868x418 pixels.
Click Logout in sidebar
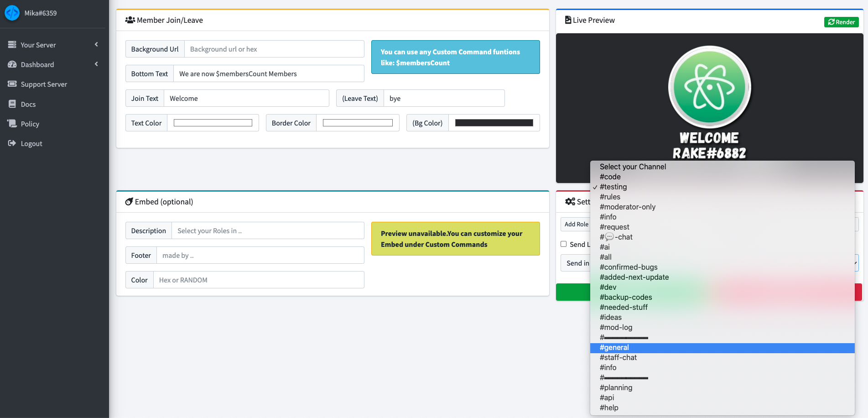[31, 143]
